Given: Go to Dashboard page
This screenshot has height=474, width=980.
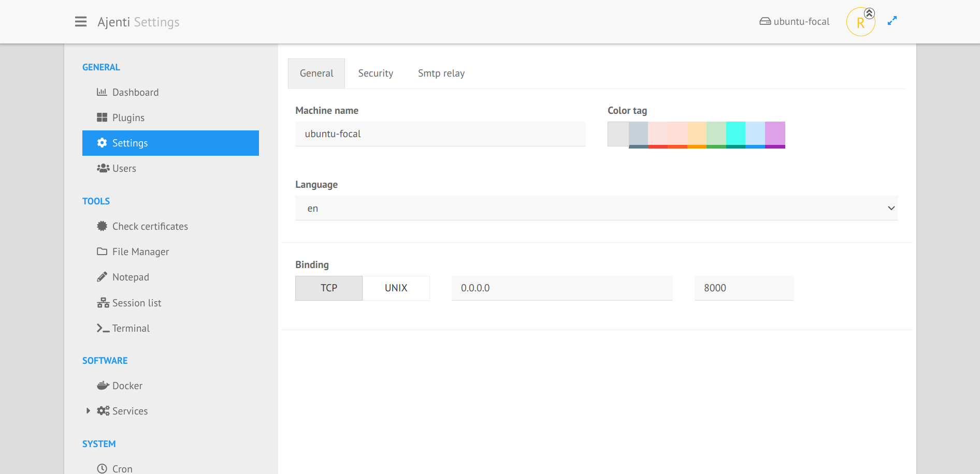Looking at the screenshot, I should coord(170,92).
